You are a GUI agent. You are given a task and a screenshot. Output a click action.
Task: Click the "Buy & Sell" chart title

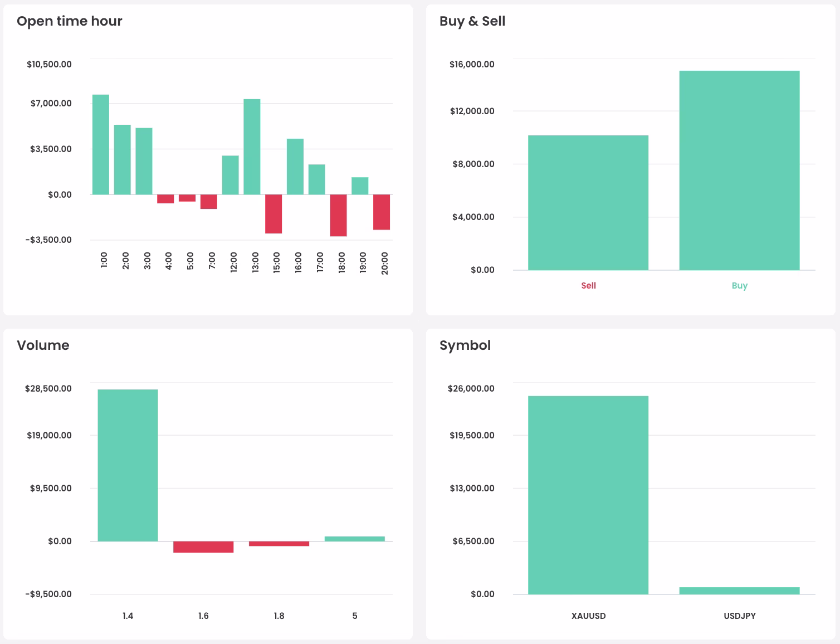click(472, 21)
